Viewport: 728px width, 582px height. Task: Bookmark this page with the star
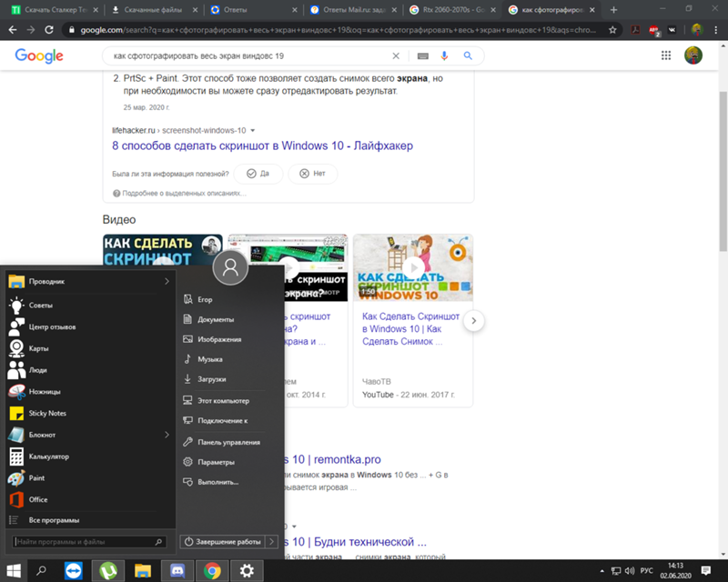(612, 30)
